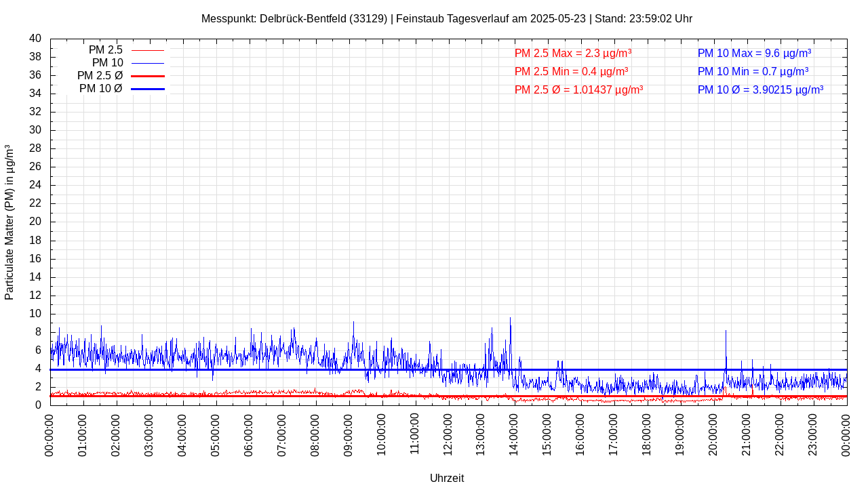Click the PM 10 Ø average value text

[x=760, y=89]
